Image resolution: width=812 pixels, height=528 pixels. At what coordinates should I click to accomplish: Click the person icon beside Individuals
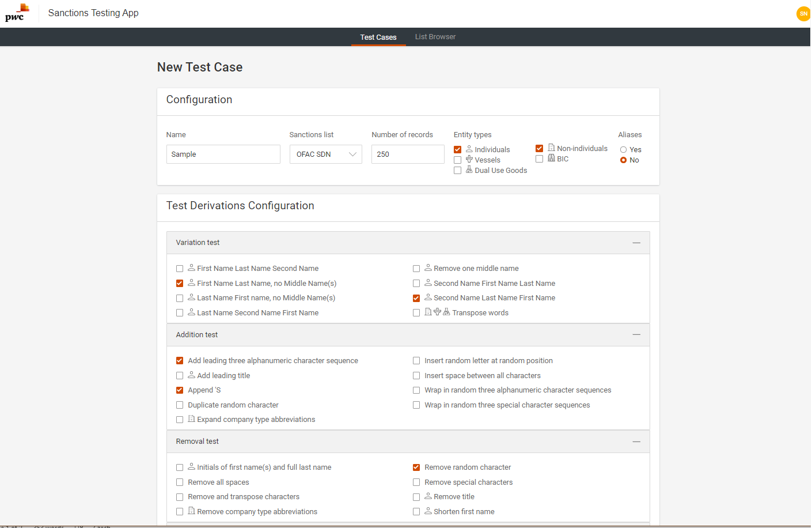tap(469, 149)
